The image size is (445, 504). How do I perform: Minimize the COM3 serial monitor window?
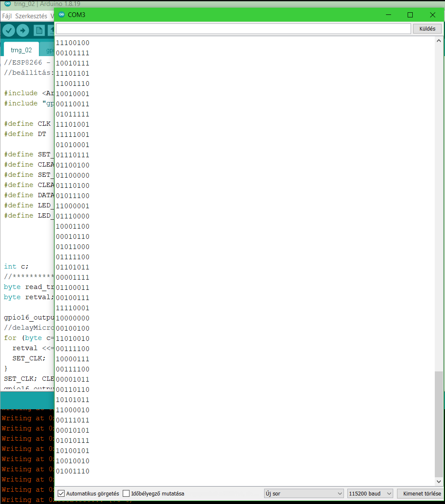(389, 15)
